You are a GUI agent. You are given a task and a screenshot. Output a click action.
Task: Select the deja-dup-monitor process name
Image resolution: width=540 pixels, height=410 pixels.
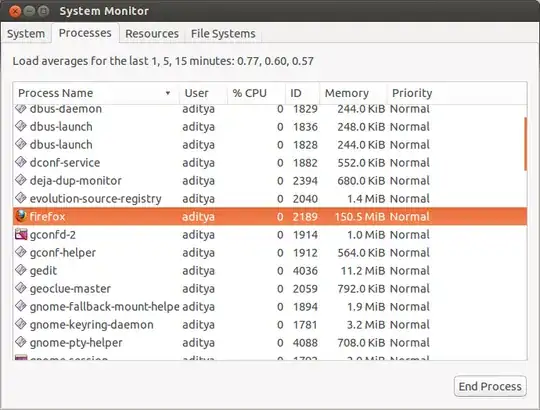[76, 181]
